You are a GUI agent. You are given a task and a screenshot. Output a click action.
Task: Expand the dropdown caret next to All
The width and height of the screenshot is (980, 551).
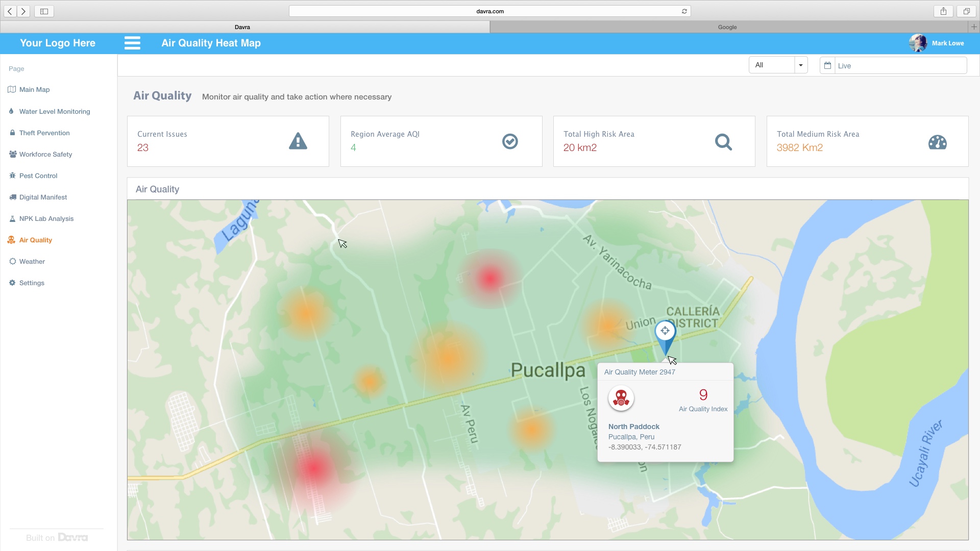(x=801, y=65)
